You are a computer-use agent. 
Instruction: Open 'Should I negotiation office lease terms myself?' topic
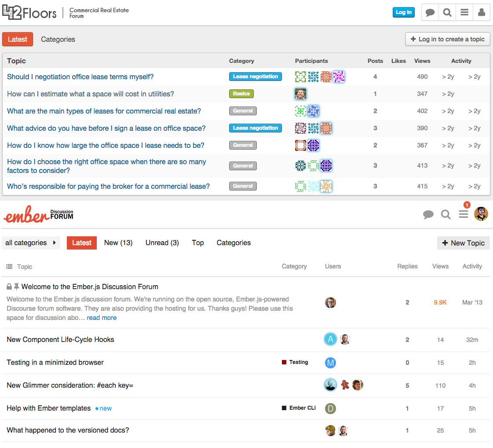pyautogui.click(x=80, y=77)
